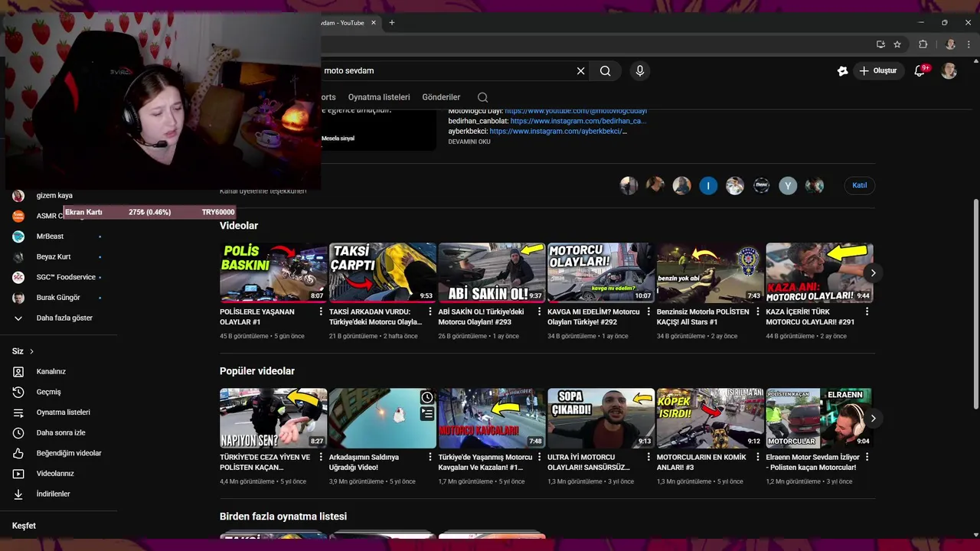Open ABİ SAKİN OL video thumbnail

[x=492, y=272]
